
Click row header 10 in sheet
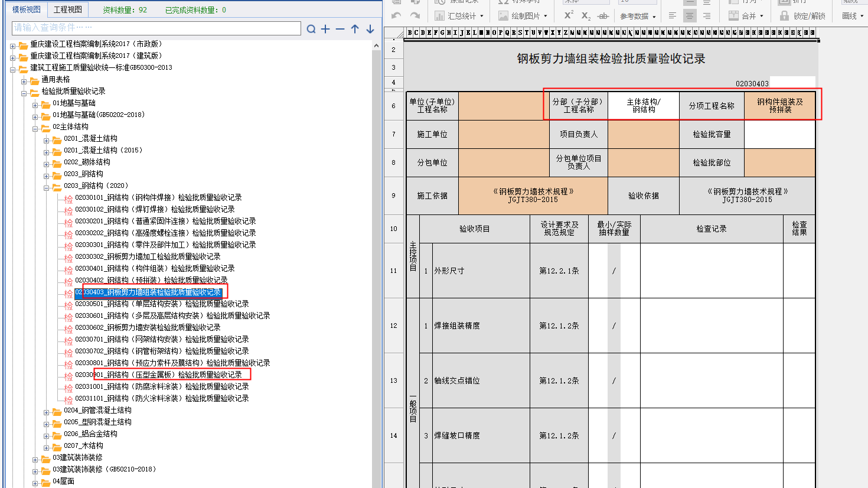(394, 229)
